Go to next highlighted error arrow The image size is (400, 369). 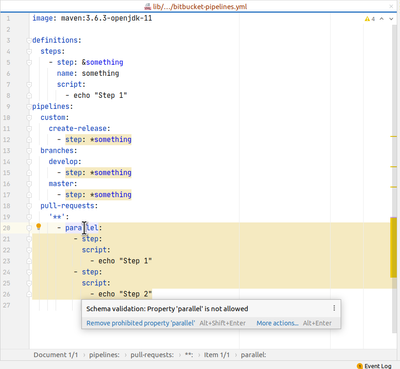coord(391,19)
